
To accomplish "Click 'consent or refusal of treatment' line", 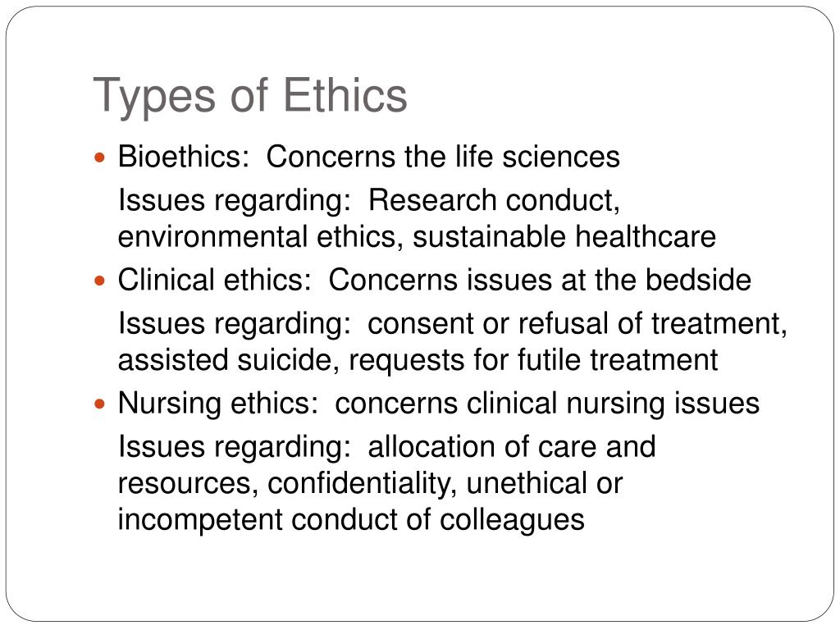I will coord(452,325).
